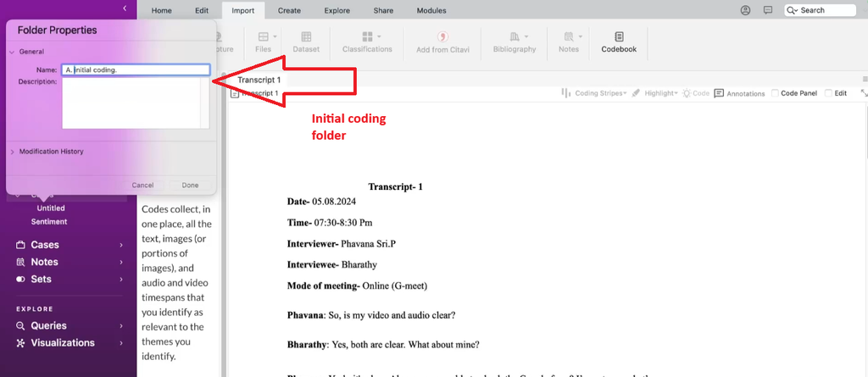The image size is (868, 377).
Task: Open Cases in the navigation sidebar
Action: (45, 245)
